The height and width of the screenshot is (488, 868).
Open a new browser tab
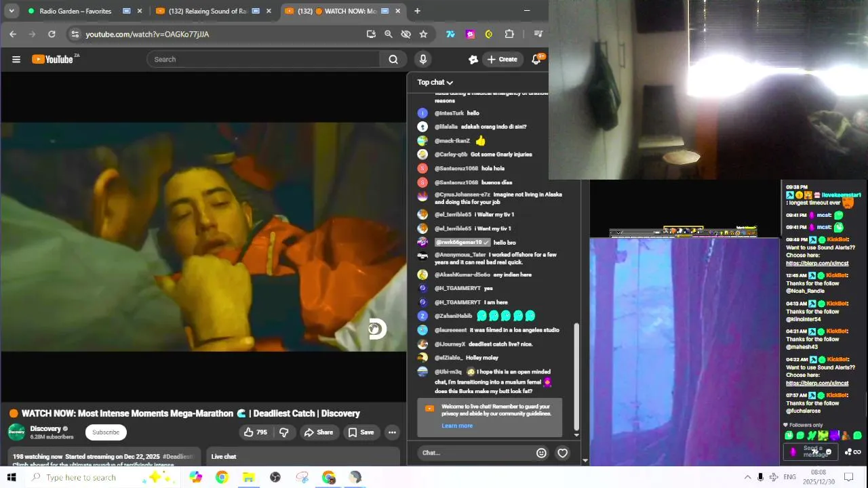pos(417,11)
